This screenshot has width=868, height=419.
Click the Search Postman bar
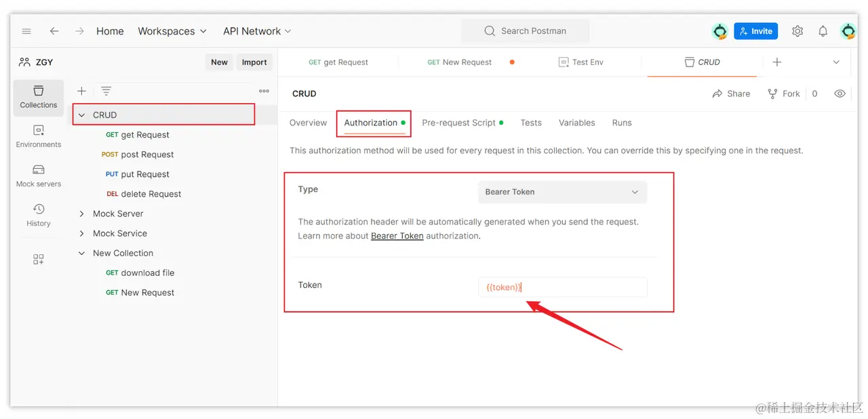click(525, 31)
